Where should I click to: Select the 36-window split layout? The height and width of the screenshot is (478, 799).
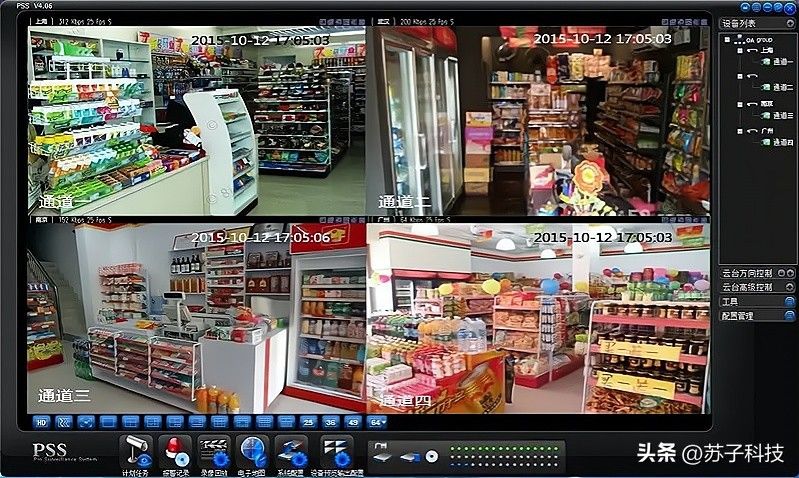pyautogui.click(x=331, y=422)
